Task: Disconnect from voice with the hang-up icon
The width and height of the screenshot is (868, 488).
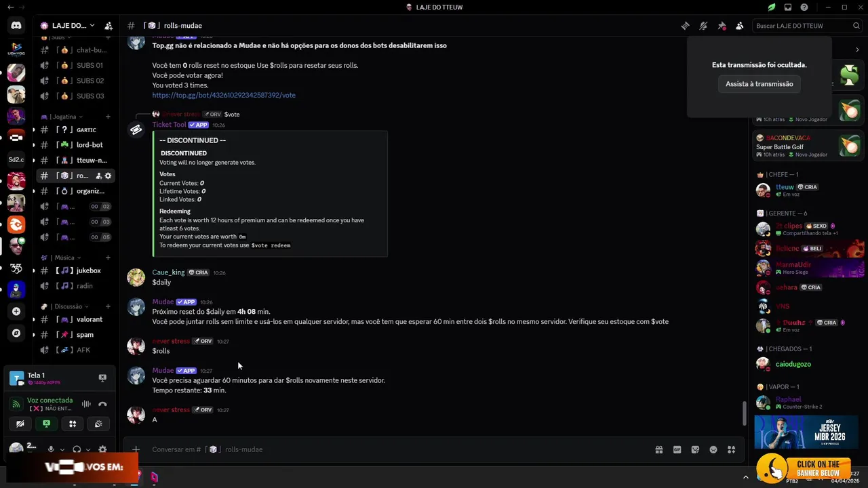Action: (x=102, y=404)
